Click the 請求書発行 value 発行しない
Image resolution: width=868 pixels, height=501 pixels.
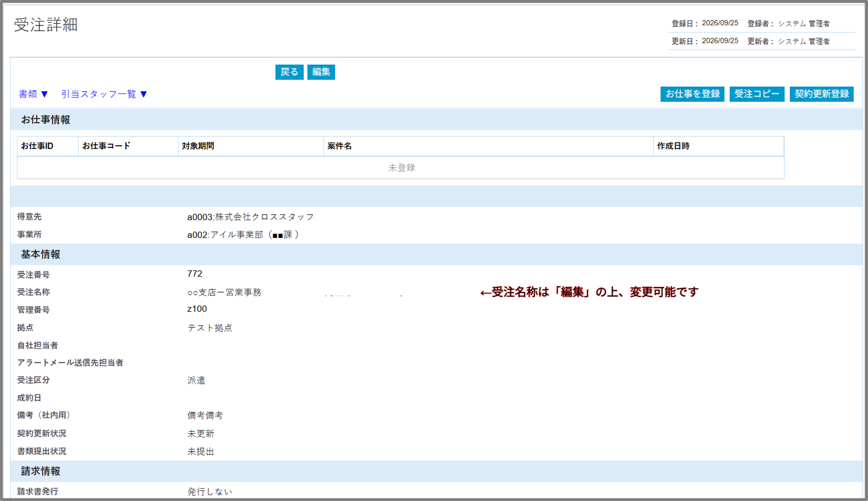point(210,492)
